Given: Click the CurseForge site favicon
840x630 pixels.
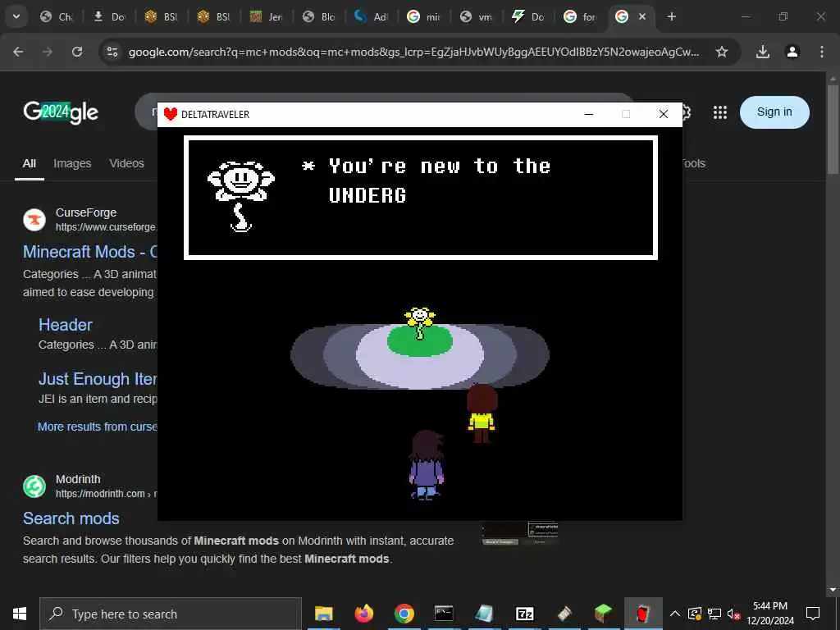Looking at the screenshot, I should (34, 220).
